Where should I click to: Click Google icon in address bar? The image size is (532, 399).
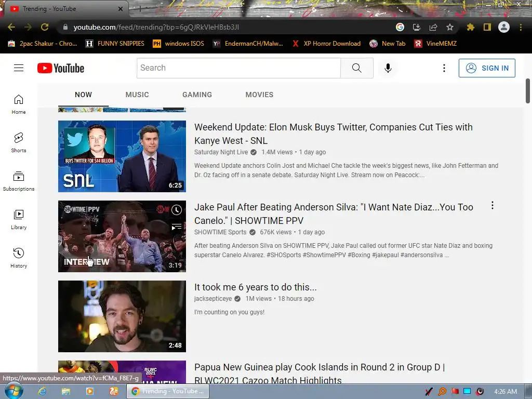click(x=400, y=27)
